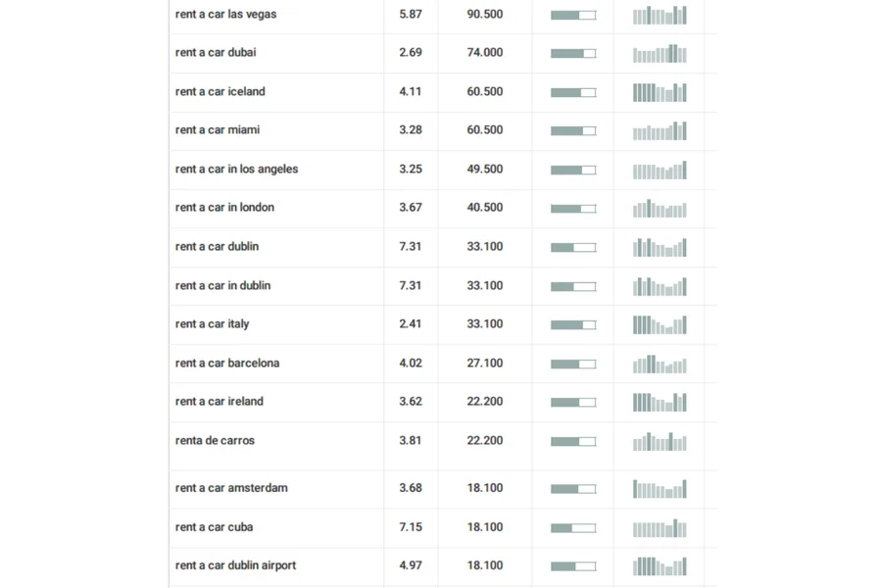Click the 74.000 volume cell
Image resolution: width=882 pixels, height=588 pixels.
pyautogui.click(x=485, y=53)
